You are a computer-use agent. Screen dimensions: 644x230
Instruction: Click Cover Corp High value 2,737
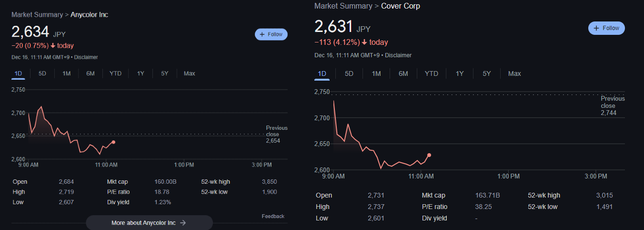(376, 207)
